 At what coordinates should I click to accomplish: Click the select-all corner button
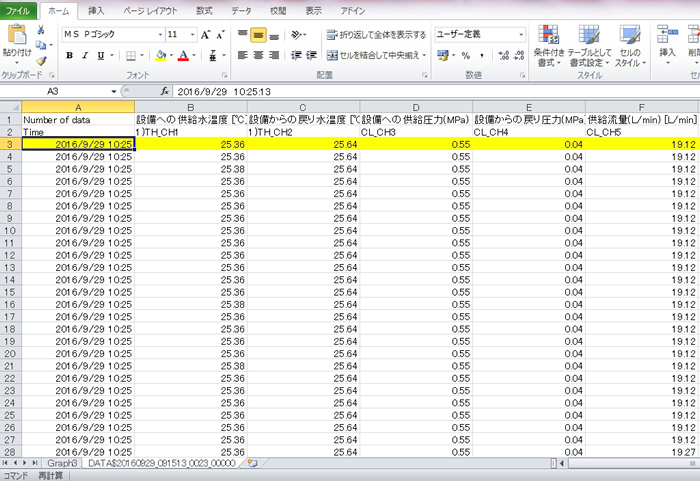point(10,107)
